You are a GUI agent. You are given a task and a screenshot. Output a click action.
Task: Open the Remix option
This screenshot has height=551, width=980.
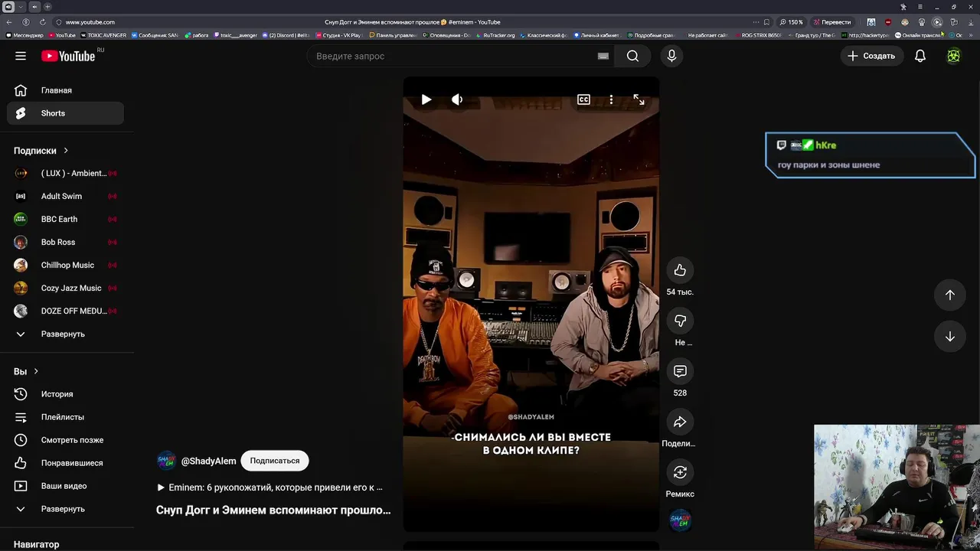(680, 472)
